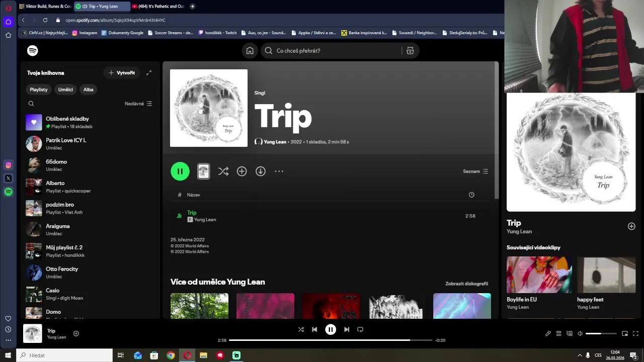Open the Seznam view dropdown
This screenshot has width=644, height=362.
click(475, 171)
